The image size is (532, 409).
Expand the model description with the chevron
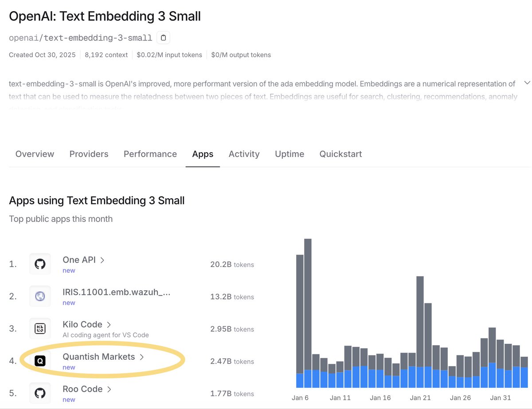tap(527, 83)
